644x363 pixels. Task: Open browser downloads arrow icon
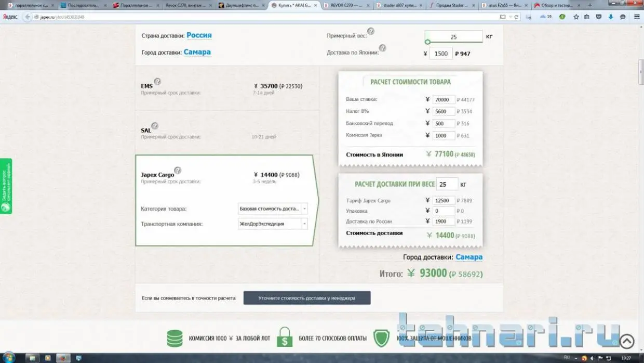coord(610,17)
